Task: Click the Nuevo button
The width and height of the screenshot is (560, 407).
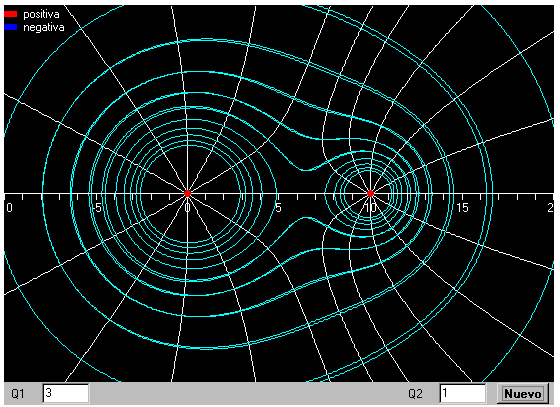Action: [x=522, y=394]
